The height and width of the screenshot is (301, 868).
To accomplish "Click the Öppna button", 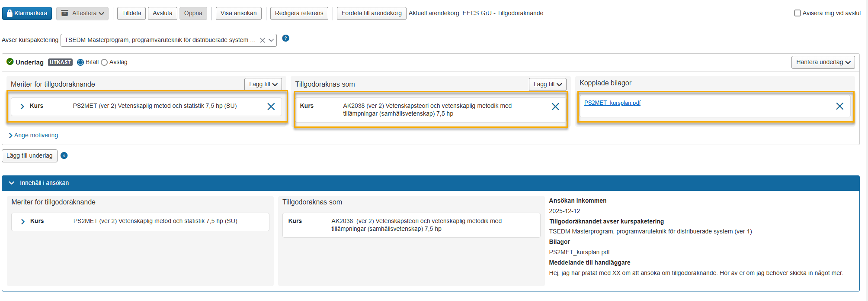I will (193, 13).
